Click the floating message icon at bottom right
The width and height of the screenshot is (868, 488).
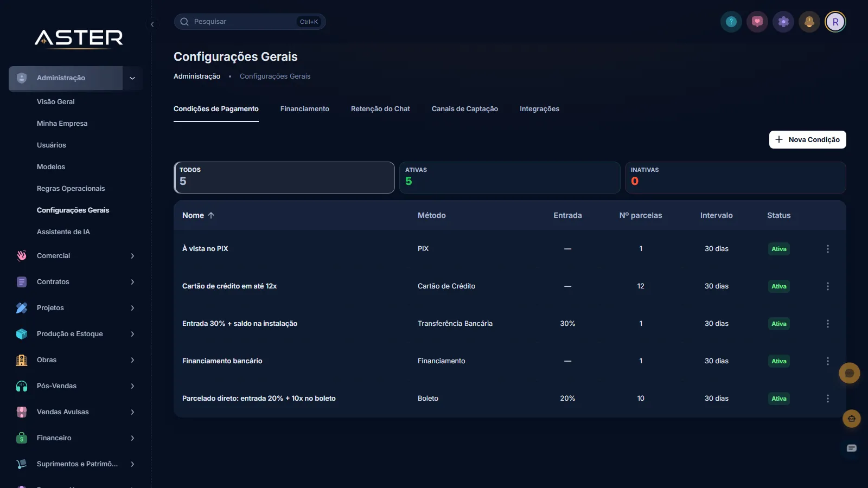point(852,448)
